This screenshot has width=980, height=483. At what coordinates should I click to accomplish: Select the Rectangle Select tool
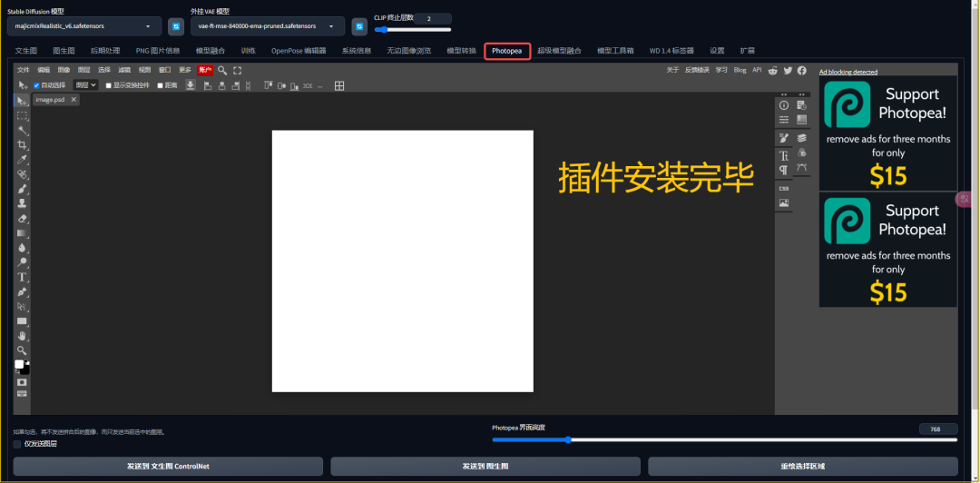click(22, 115)
